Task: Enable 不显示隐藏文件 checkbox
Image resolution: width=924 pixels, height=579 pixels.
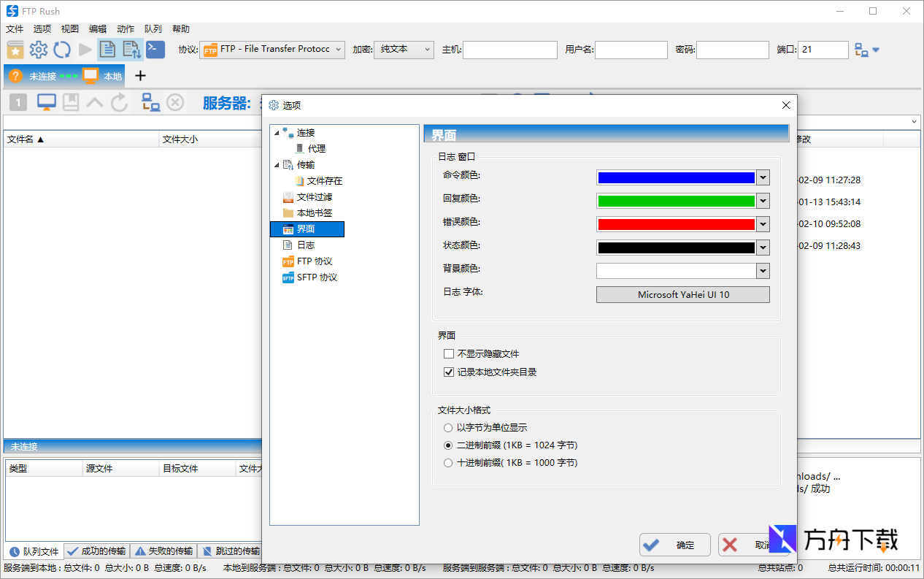Action: [x=449, y=353]
